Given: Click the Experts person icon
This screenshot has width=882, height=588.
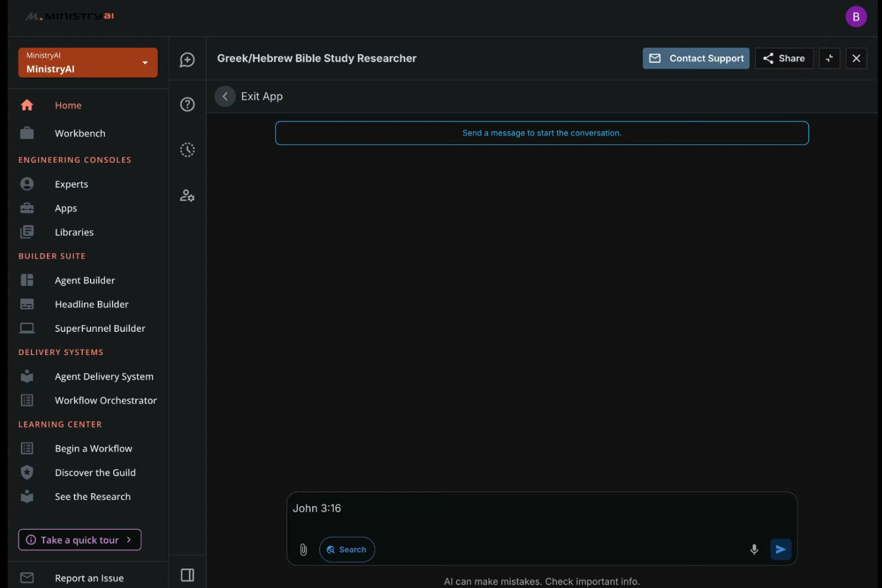Looking at the screenshot, I should tap(27, 183).
